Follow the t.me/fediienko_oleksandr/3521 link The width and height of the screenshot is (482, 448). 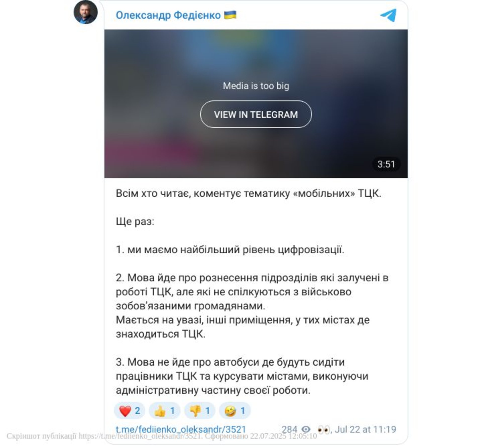[181, 429]
